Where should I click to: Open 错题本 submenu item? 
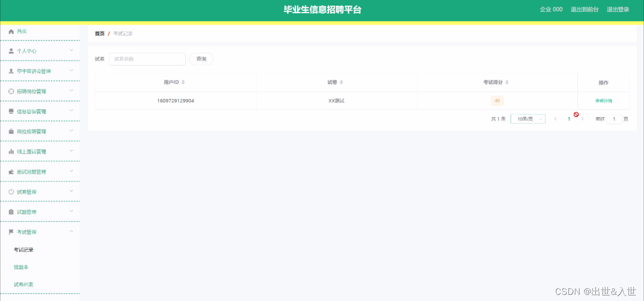[x=21, y=267]
